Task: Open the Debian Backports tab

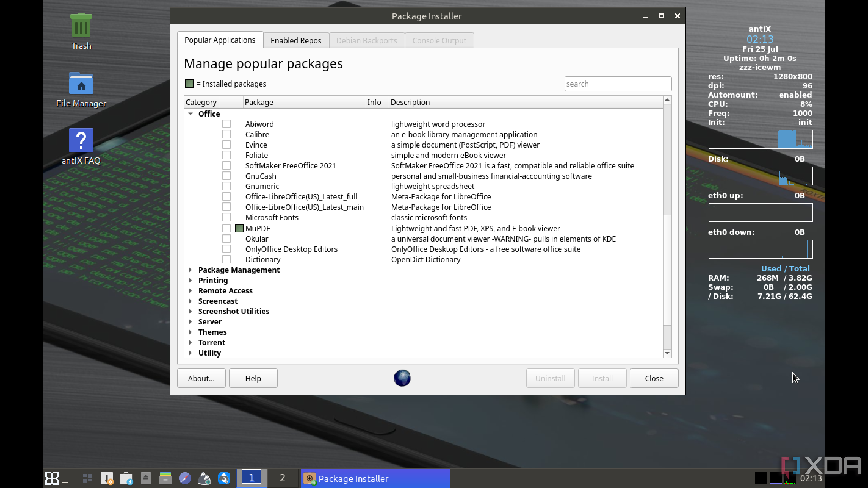Action: pos(367,40)
